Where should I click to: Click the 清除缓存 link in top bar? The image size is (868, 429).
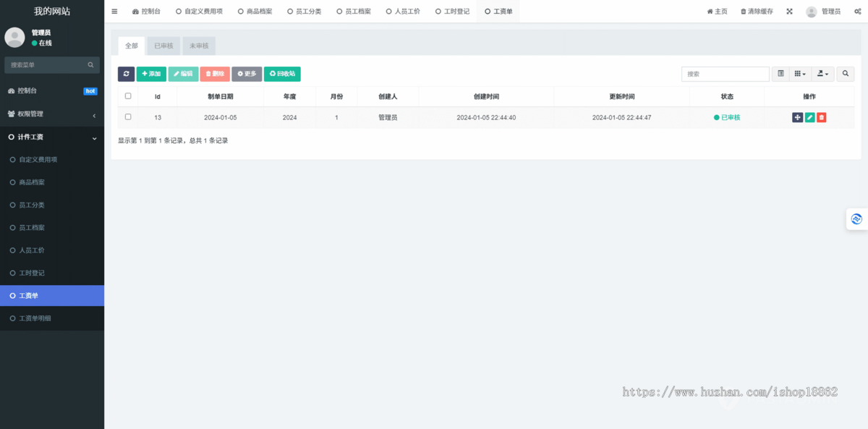pyautogui.click(x=755, y=11)
